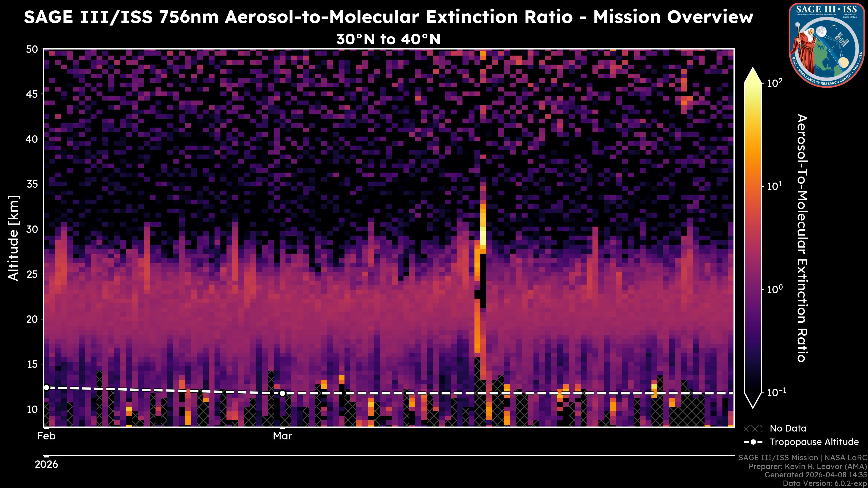Image resolution: width=868 pixels, height=488 pixels.
Task: Click the Mar label on time axis
Action: (x=282, y=436)
